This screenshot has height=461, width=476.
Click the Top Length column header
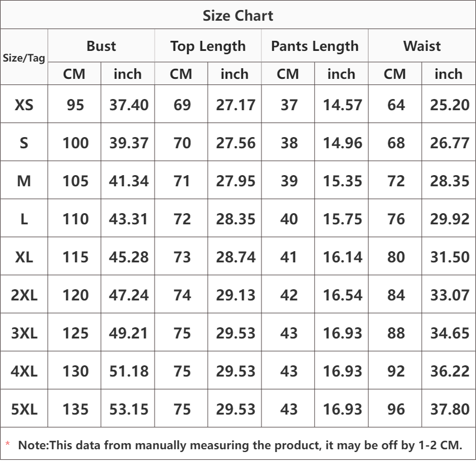pos(208,46)
